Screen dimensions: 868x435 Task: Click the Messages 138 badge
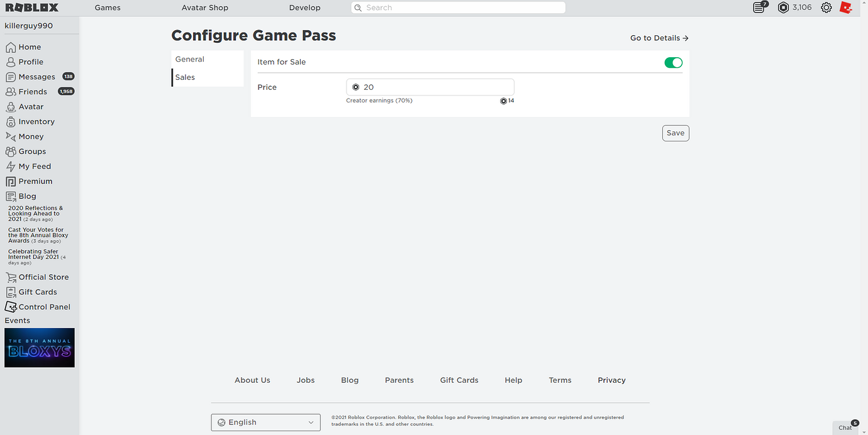69,77
